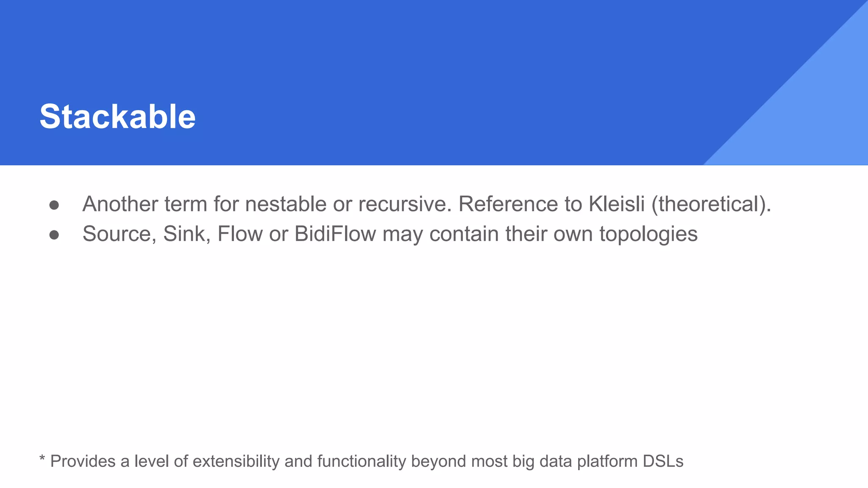
Task: Click the word (theoretical).
Action: [x=711, y=204]
